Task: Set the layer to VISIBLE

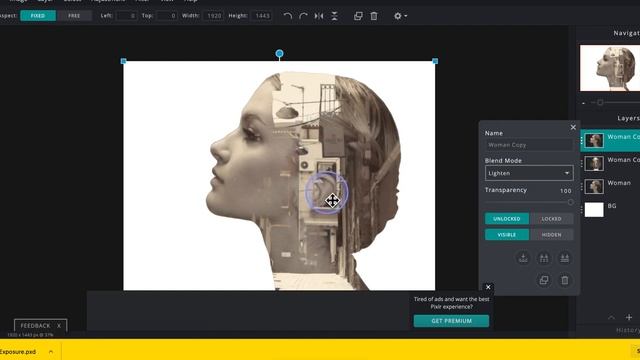Action: point(507,235)
